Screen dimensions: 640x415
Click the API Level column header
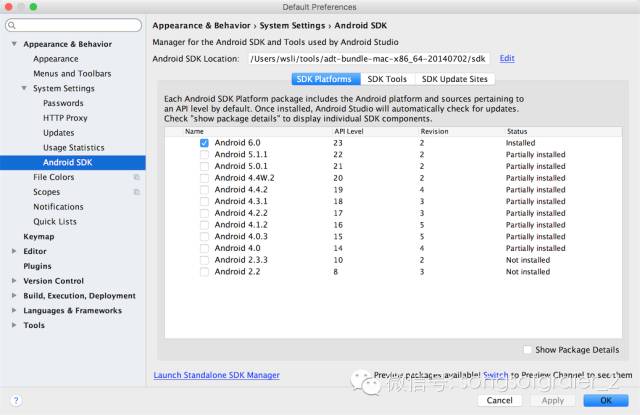tap(349, 131)
